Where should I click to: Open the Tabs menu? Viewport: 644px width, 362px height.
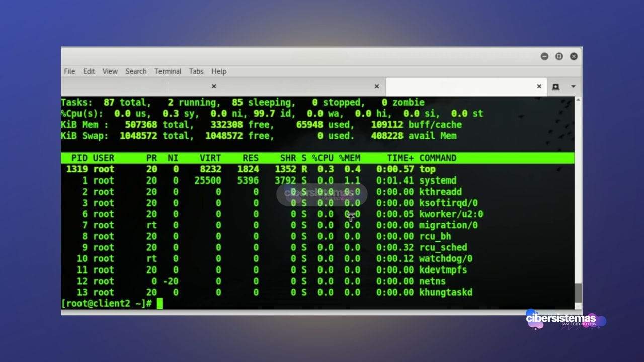[x=196, y=71]
